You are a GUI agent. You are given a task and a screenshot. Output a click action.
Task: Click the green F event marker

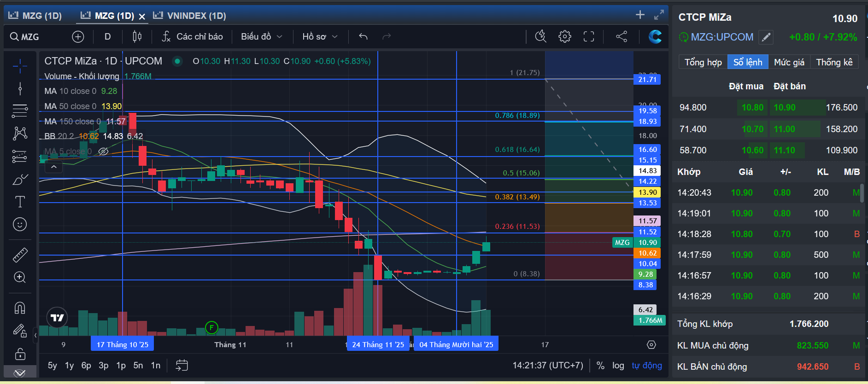[211, 328]
